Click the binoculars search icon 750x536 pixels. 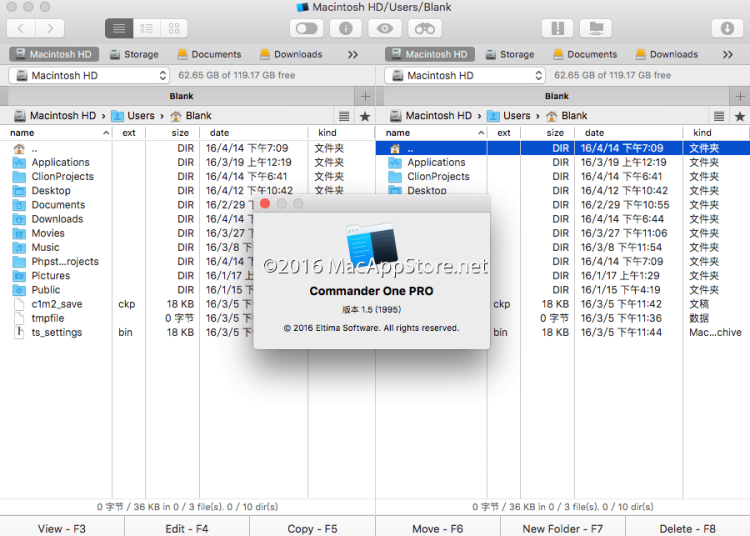pyautogui.click(x=426, y=29)
